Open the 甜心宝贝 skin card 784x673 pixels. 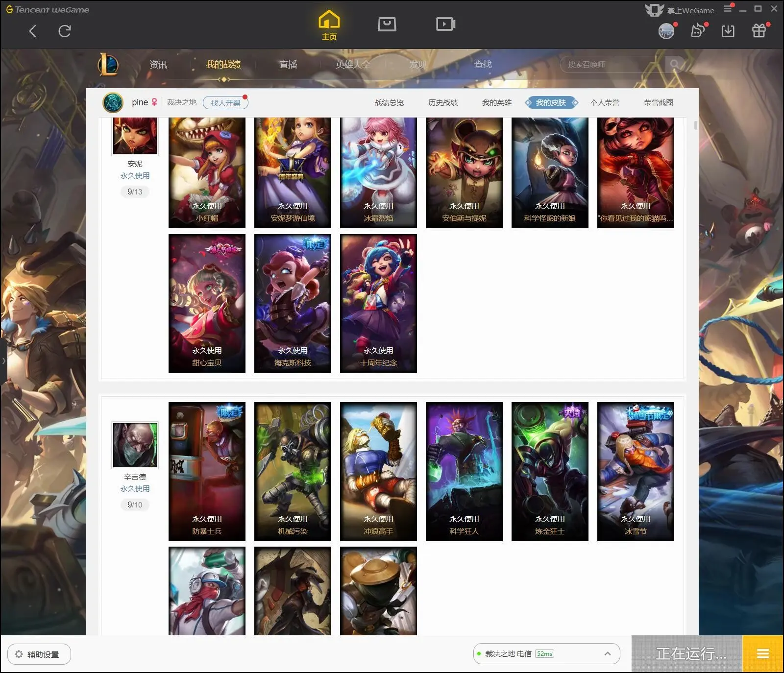pos(207,303)
